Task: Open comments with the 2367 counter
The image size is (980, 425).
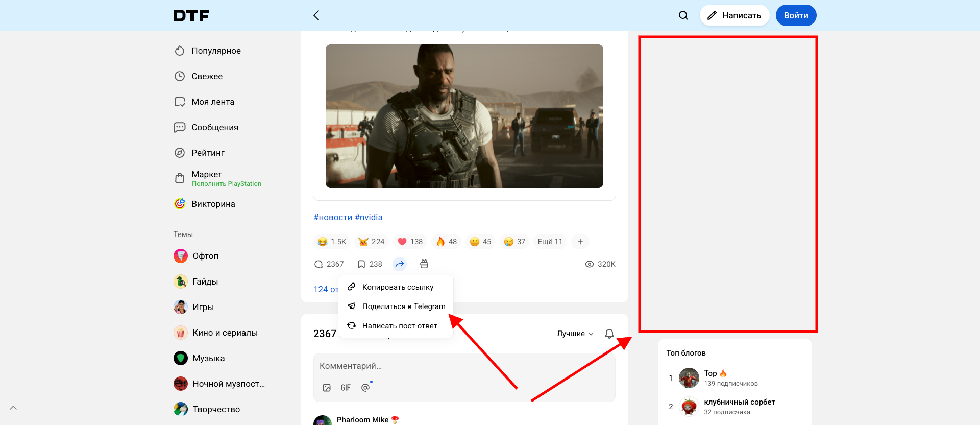Action: (329, 264)
